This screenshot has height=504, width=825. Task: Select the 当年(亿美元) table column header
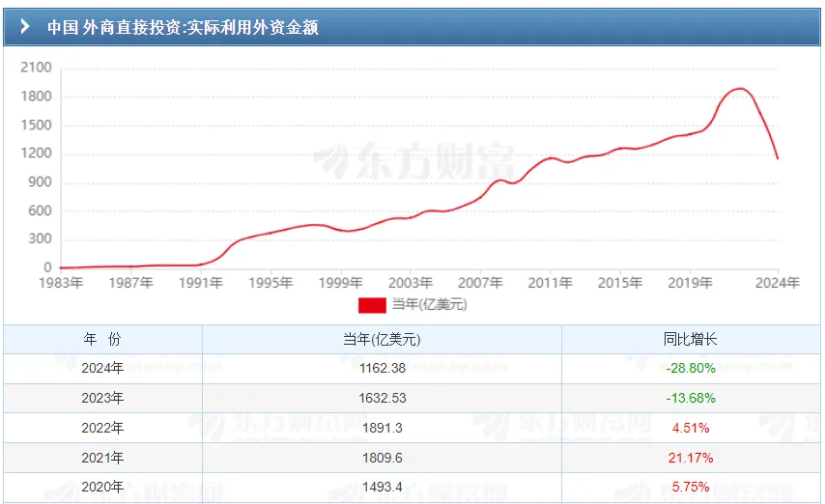tap(382, 340)
